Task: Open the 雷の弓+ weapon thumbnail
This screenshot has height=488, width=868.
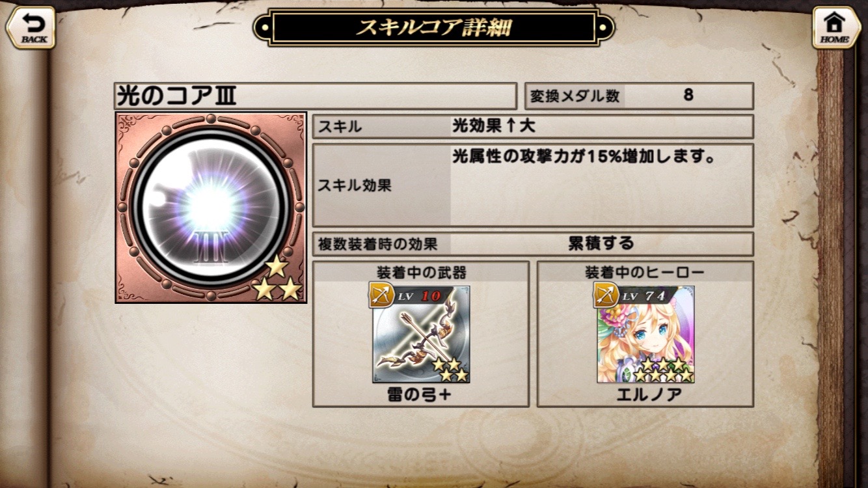Action: [421, 334]
